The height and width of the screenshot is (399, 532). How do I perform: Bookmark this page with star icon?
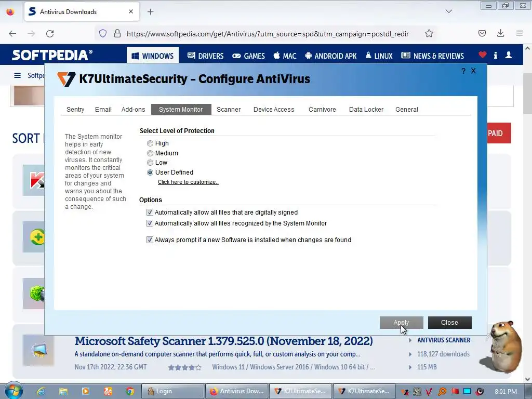click(x=429, y=34)
